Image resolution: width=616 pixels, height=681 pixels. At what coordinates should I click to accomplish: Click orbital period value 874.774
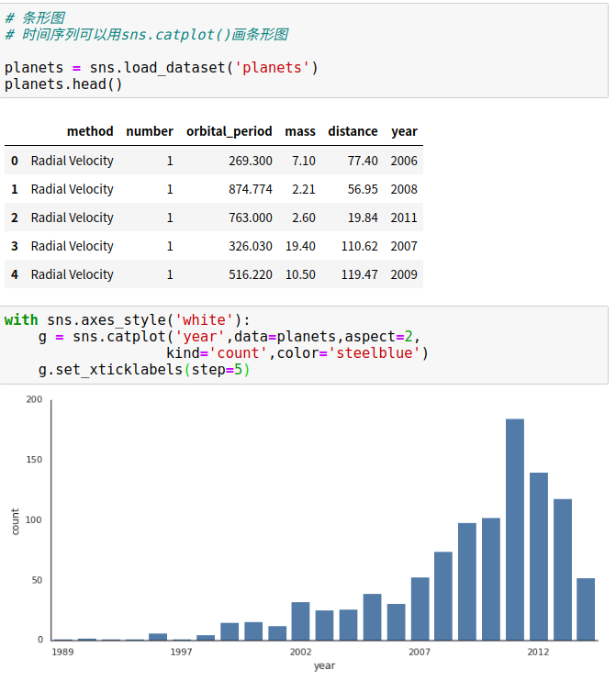coord(251,189)
